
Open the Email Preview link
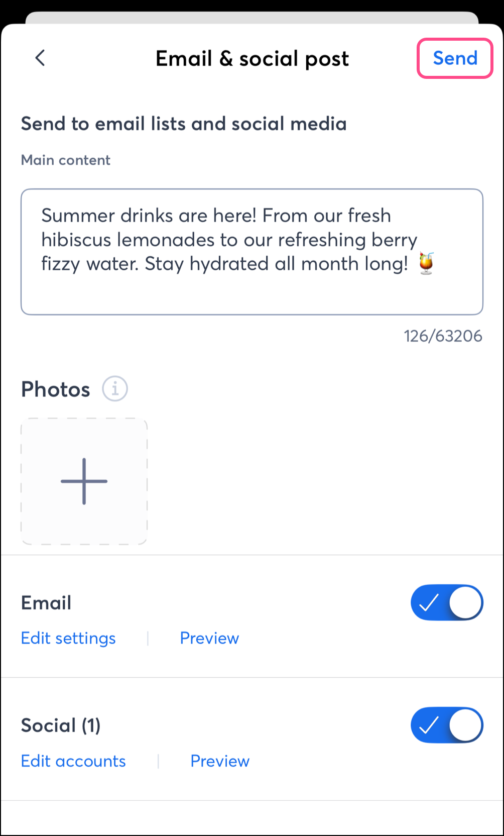click(209, 638)
